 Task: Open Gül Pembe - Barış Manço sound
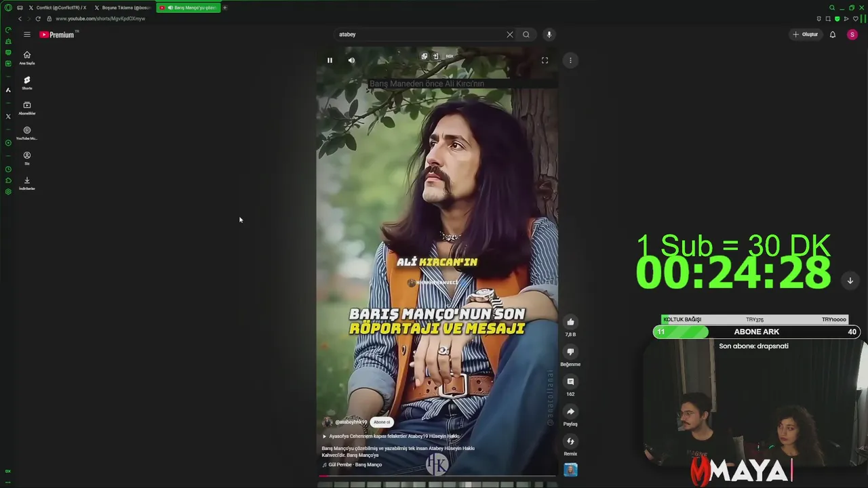point(352,465)
